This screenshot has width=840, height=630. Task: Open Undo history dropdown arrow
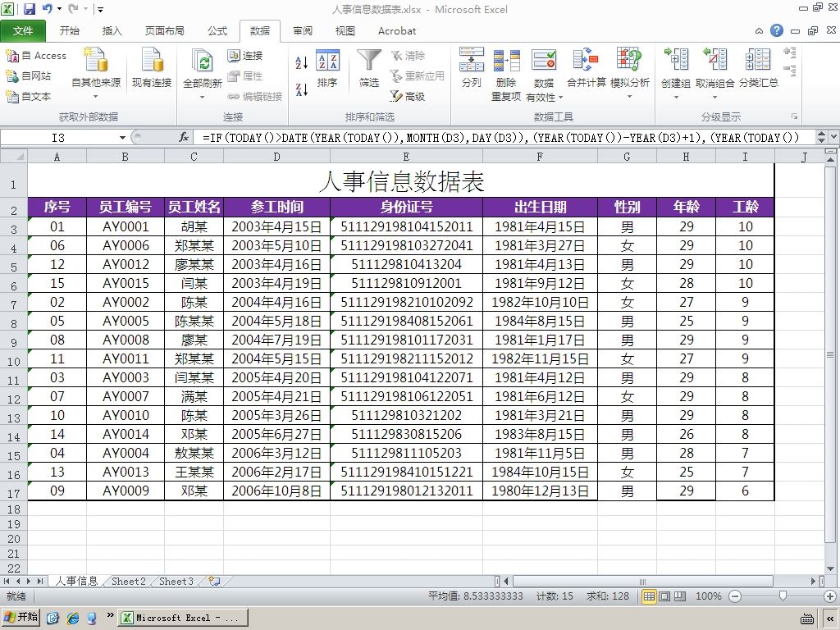[59, 8]
